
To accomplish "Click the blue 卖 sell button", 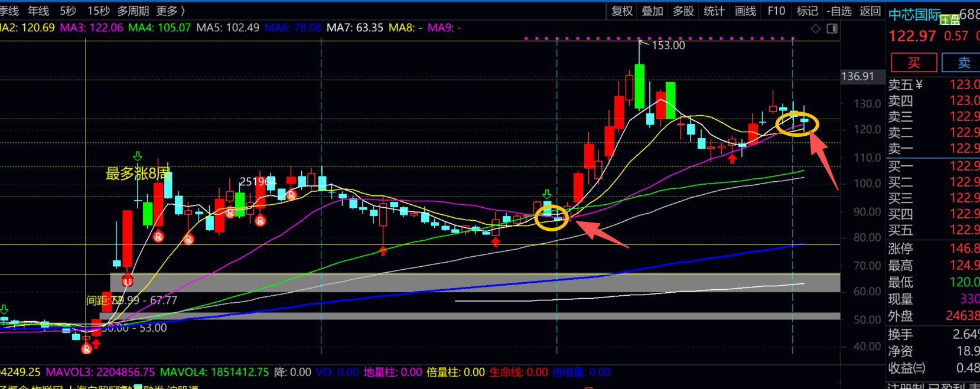I will [963, 63].
